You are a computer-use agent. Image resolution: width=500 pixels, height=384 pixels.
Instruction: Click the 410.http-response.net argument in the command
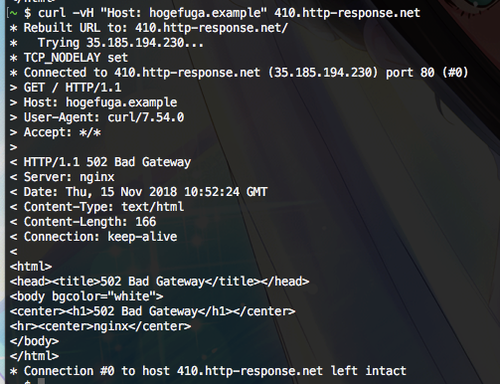coord(347,13)
